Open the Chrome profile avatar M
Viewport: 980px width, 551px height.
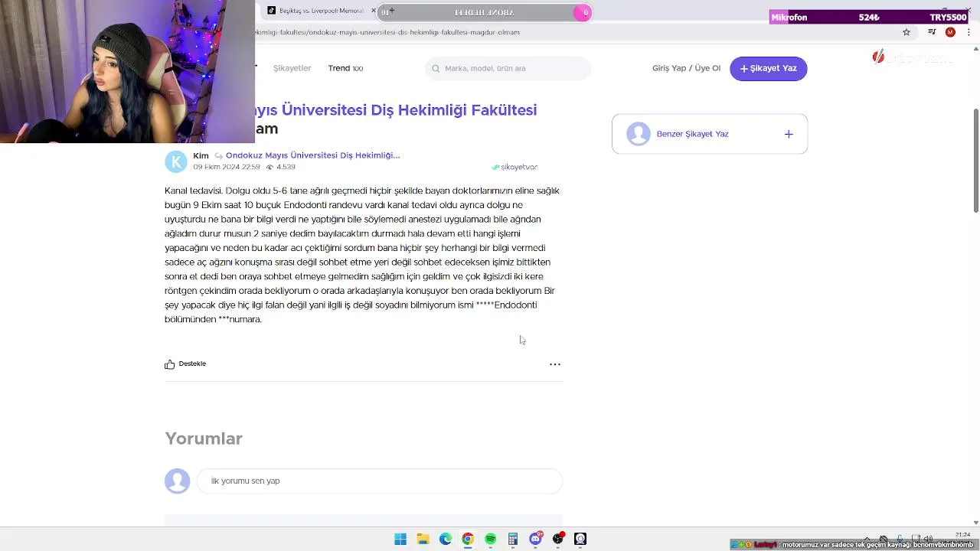950,32
